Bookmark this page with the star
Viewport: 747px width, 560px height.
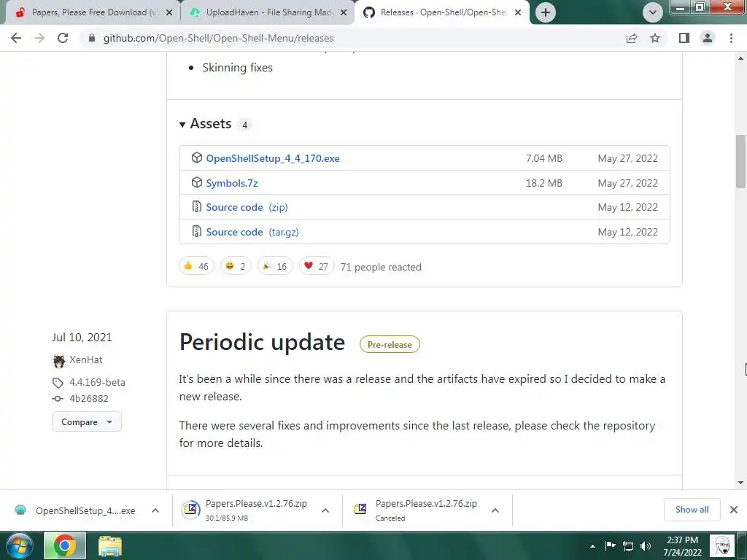point(655,38)
